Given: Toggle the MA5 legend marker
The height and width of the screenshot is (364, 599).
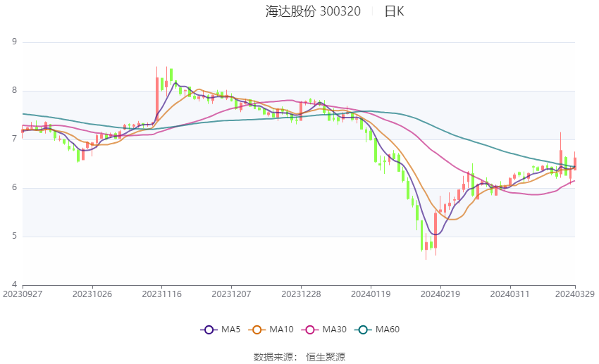Looking at the screenshot, I should pyautogui.click(x=208, y=329).
